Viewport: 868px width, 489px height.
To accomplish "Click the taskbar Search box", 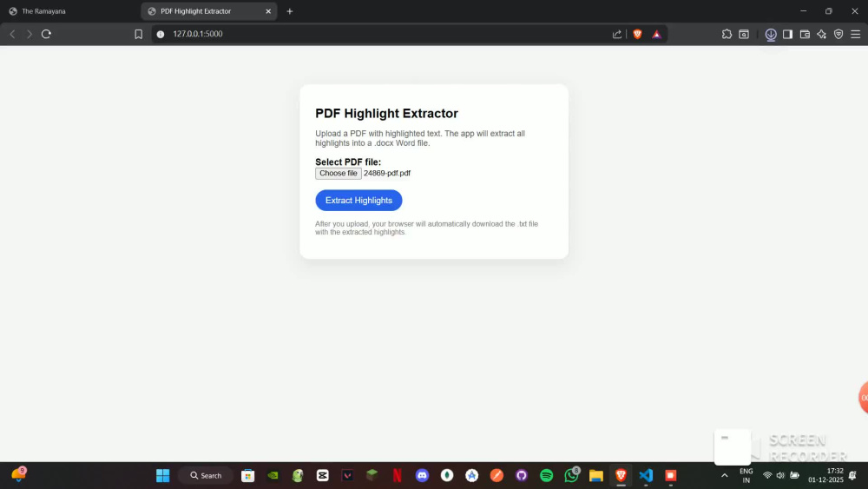I will pos(206,475).
